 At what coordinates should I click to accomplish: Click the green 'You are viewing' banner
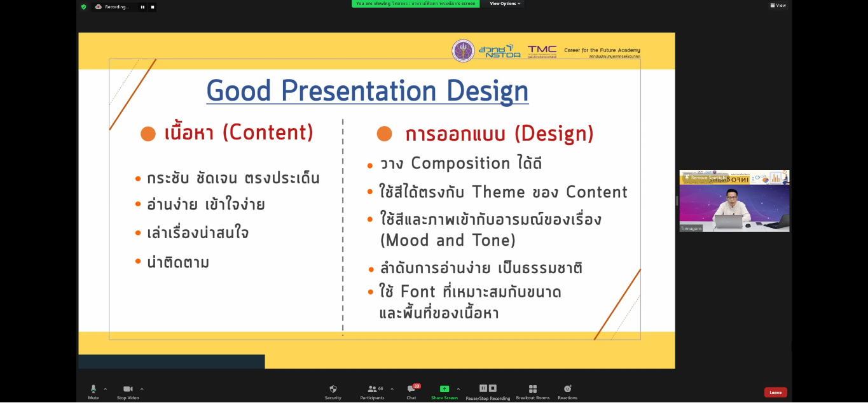(416, 4)
